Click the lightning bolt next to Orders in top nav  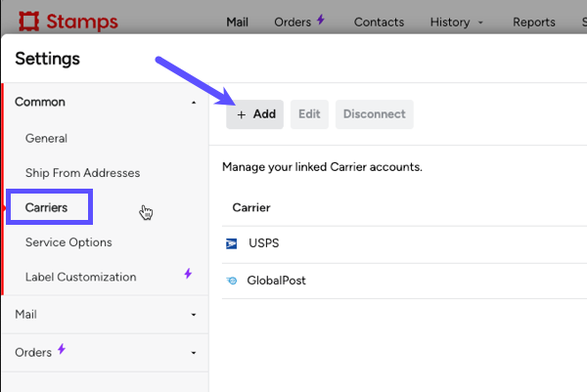click(x=321, y=20)
